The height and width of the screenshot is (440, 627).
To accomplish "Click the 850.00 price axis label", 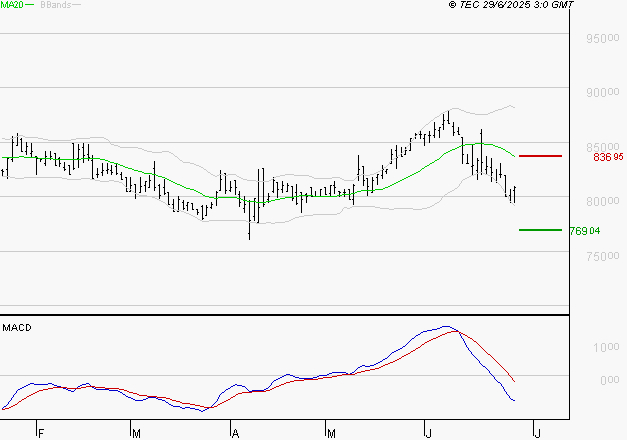I will point(603,147).
